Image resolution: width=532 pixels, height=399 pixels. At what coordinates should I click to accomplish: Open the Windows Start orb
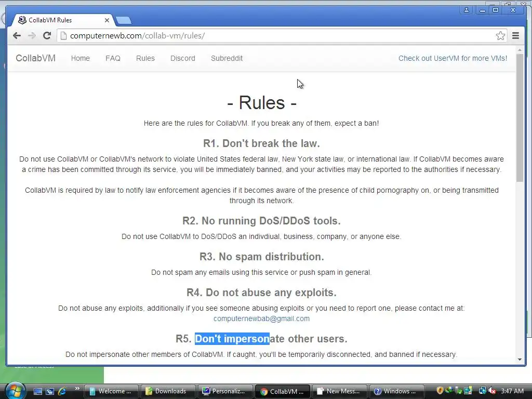click(x=16, y=390)
